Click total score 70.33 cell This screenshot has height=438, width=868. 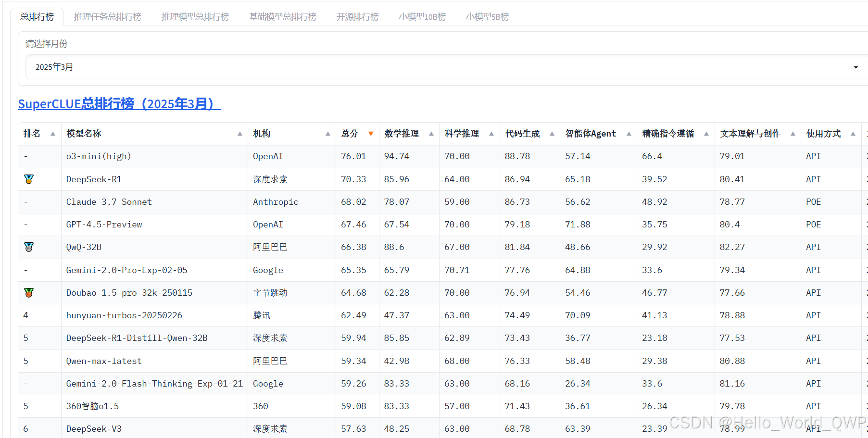(357, 179)
